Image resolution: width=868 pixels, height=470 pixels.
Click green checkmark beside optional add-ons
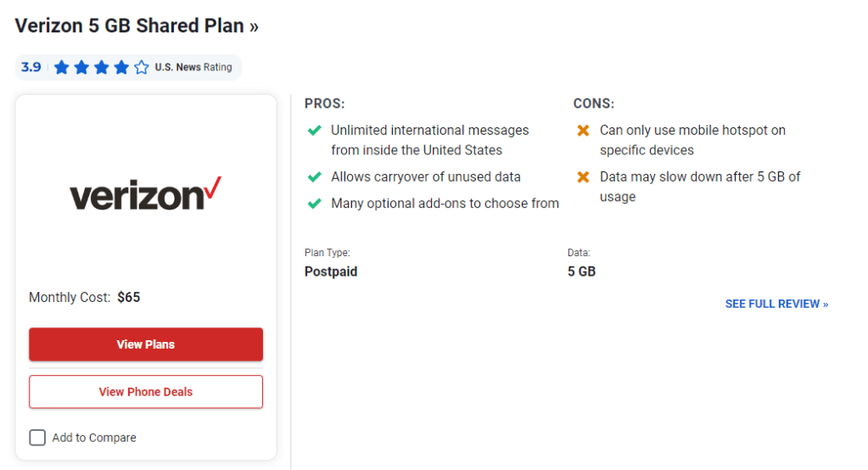pos(315,204)
